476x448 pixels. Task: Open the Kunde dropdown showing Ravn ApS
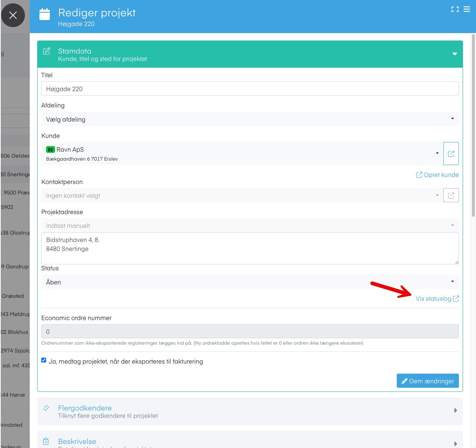pyautogui.click(x=242, y=154)
